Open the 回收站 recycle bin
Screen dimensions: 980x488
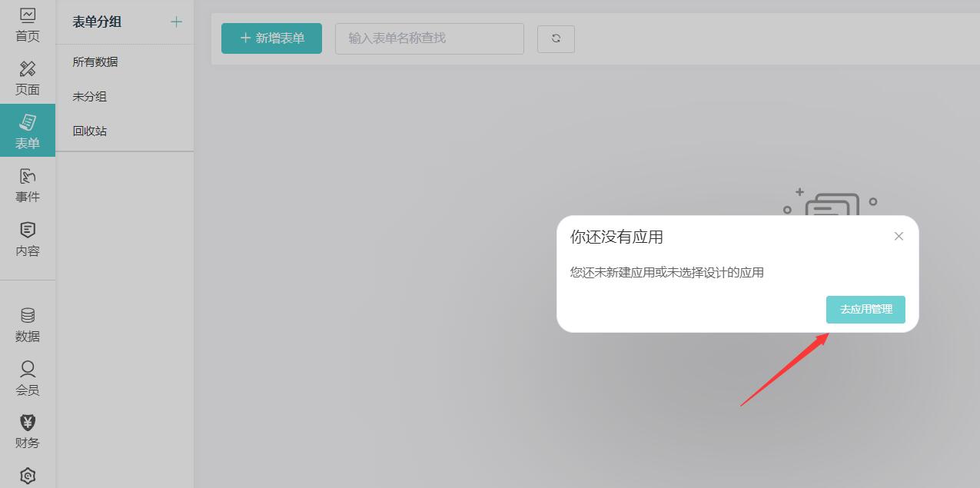point(90,131)
